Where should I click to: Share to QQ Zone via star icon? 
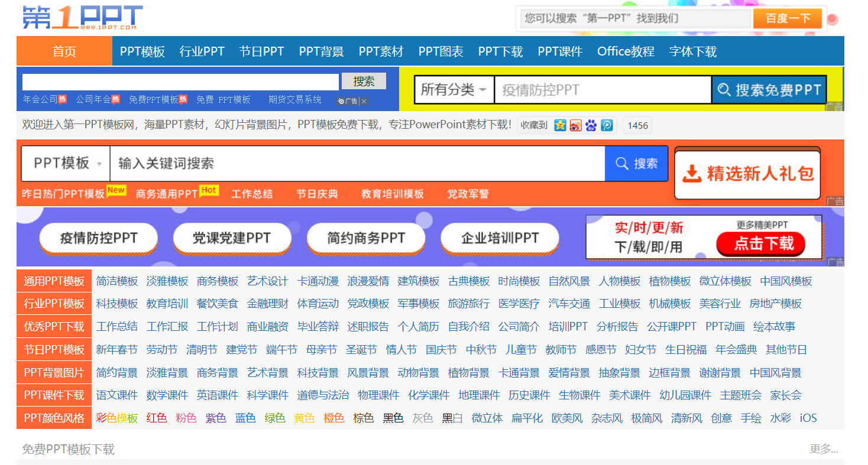(560, 125)
